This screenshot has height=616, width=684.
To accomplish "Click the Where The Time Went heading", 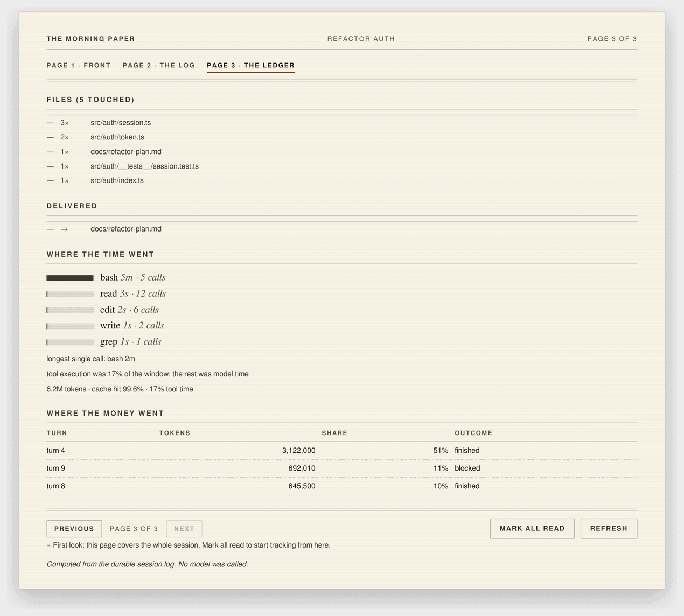I will [x=101, y=254].
